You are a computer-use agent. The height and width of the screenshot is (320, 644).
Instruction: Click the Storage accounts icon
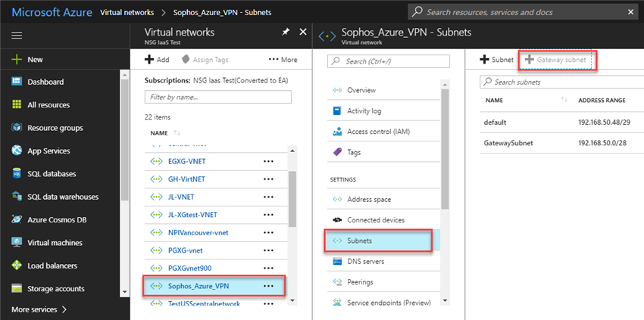(17, 288)
